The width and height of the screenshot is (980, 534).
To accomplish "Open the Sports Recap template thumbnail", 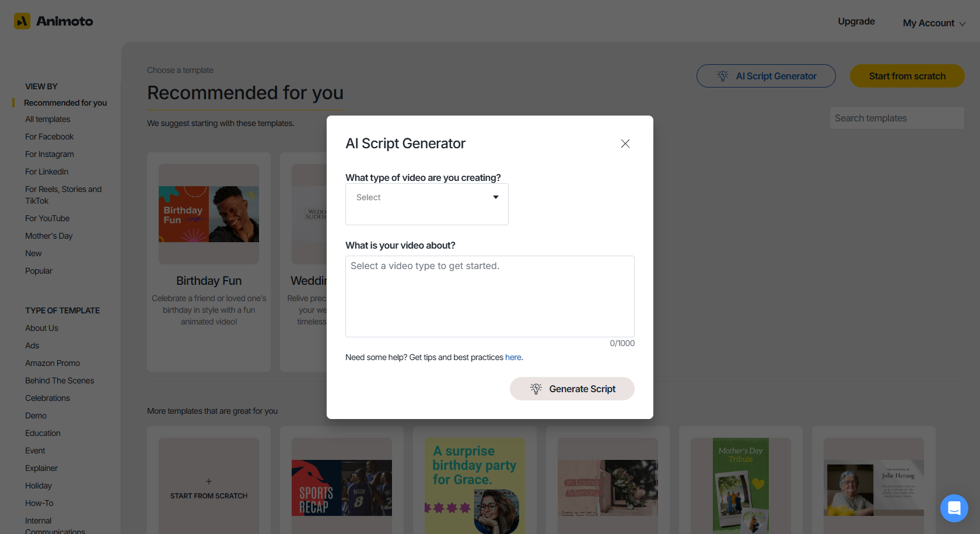I will pyautogui.click(x=342, y=488).
